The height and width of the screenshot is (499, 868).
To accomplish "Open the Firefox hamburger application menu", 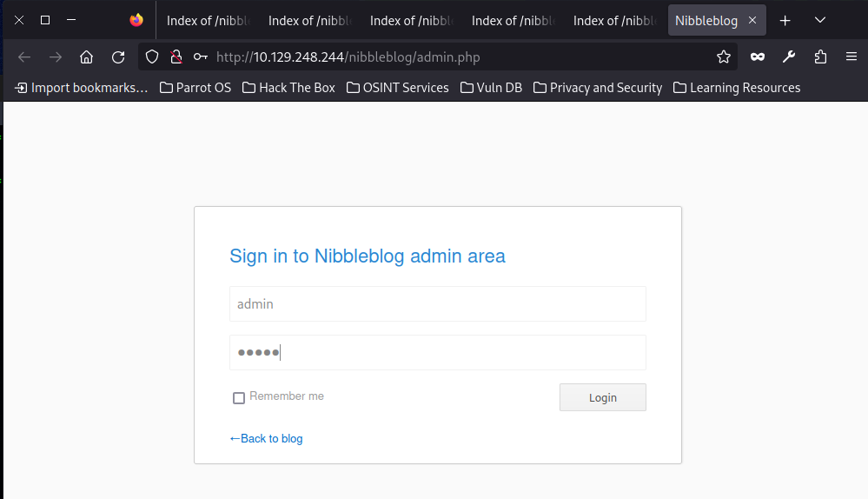I will tap(851, 57).
